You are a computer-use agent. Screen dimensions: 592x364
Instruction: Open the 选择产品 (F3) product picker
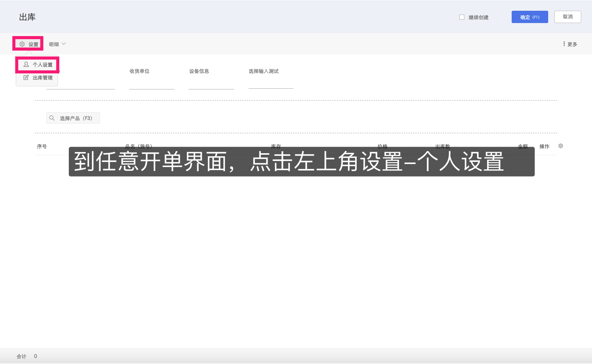click(73, 118)
